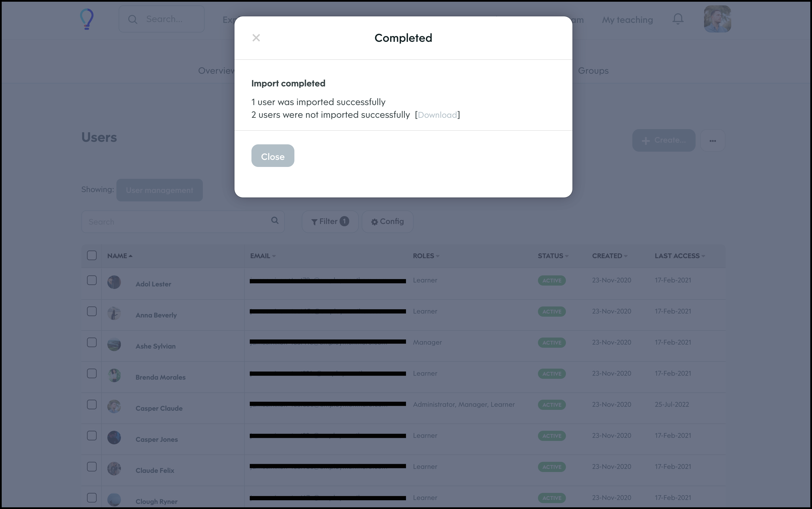
Task: Click the Close button in the dialog
Action: 273,156
